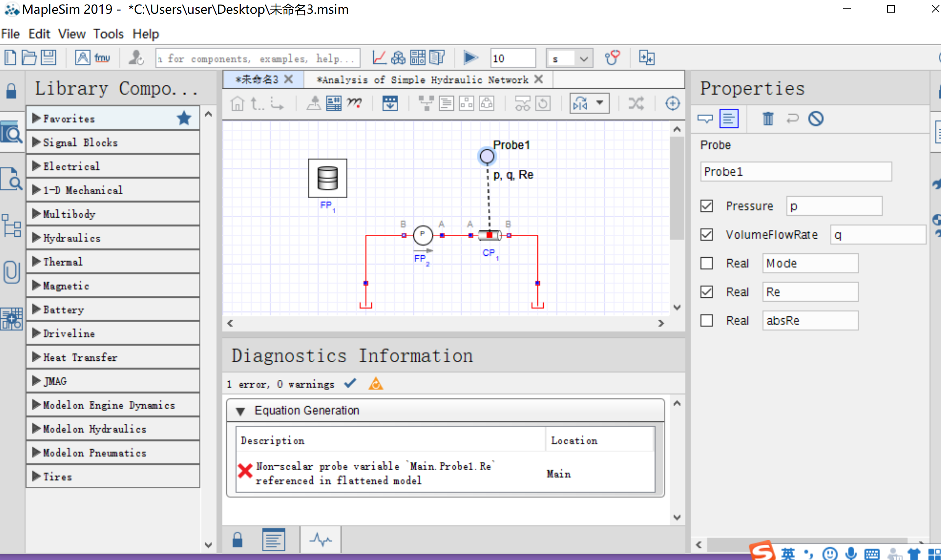
Task: Open the File menu
Action: (10, 34)
